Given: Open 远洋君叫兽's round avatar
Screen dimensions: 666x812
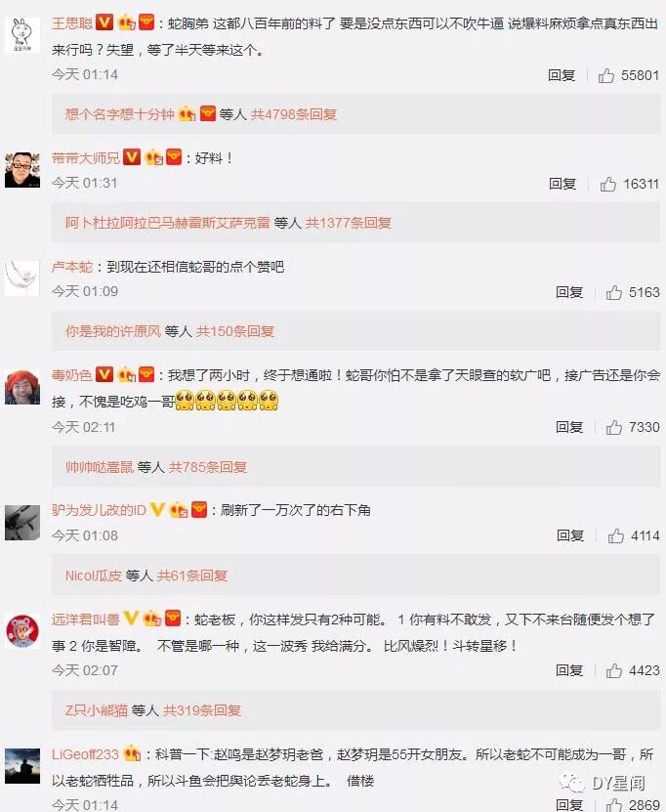Looking at the screenshot, I should [22, 631].
